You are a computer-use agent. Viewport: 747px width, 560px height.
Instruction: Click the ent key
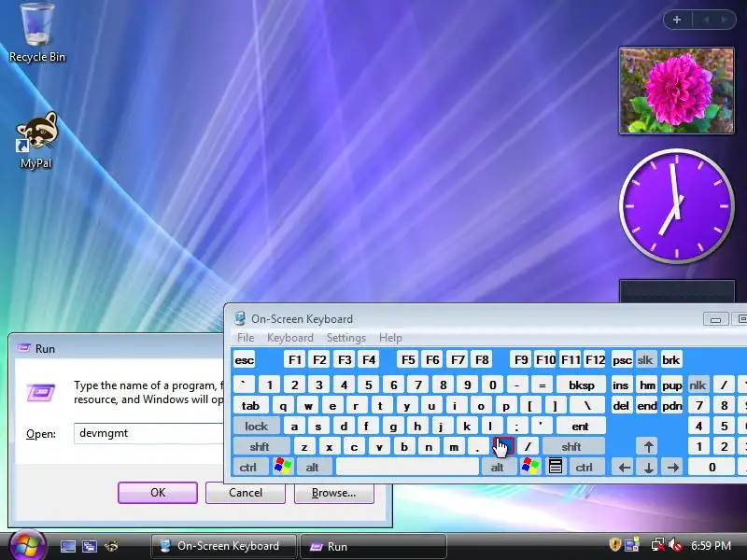580,427
